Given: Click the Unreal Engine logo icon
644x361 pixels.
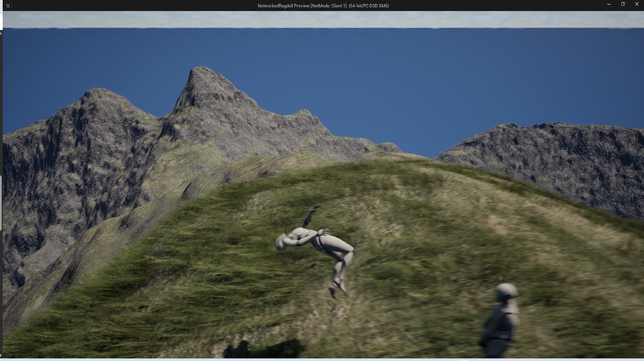Looking at the screenshot, I should (8, 5).
